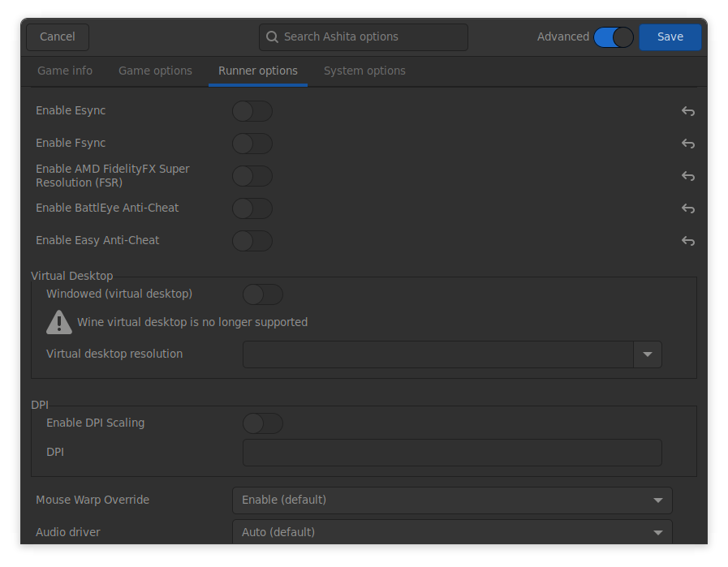Screen dimensions: 728x567
Task: Click the search magnifier icon
Action: (x=272, y=37)
